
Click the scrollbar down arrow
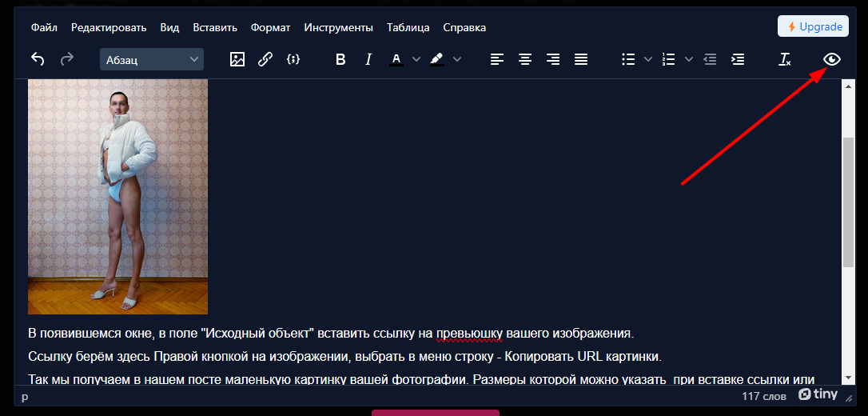click(x=847, y=378)
